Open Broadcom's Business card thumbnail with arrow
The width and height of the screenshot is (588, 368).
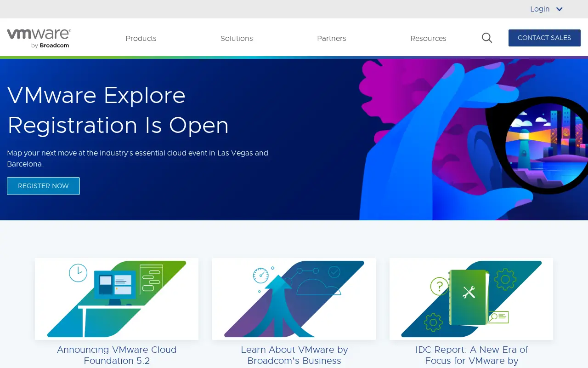[294, 299]
